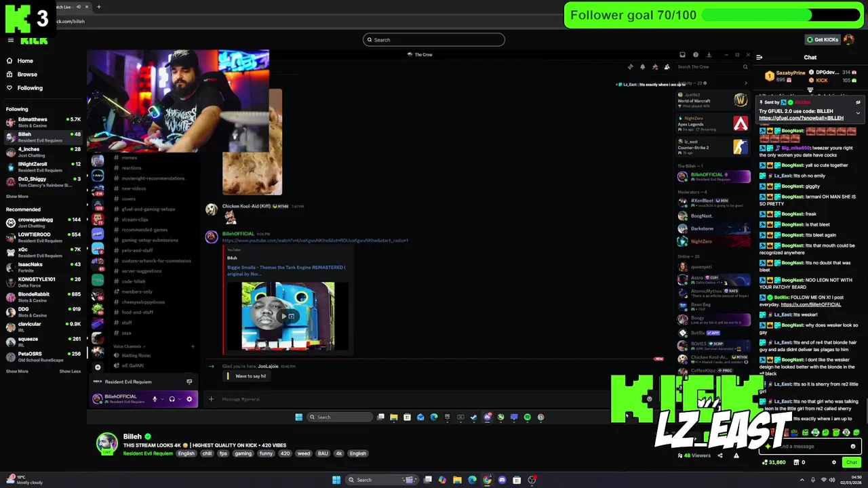Image resolution: width=868 pixels, height=488 pixels.
Task: Click the Kick search field
Action: tap(434, 40)
